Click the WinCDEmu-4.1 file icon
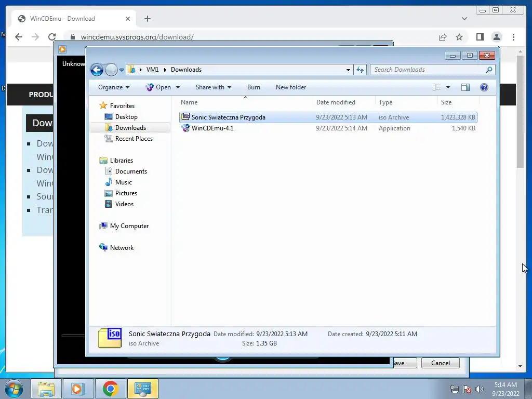 click(x=185, y=128)
